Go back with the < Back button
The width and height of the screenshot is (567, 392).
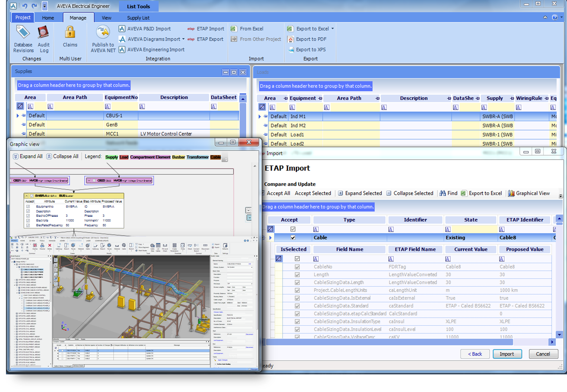click(x=475, y=354)
